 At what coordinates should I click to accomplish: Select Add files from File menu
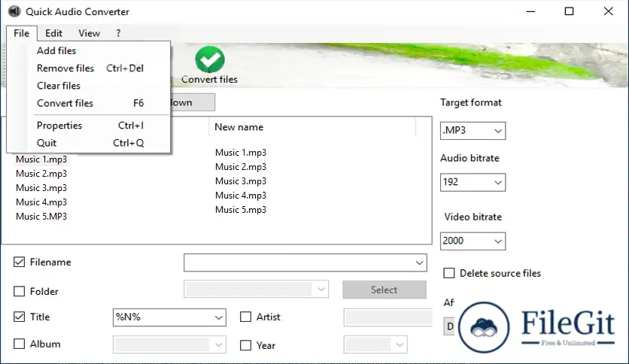pyautogui.click(x=56, y=50)
